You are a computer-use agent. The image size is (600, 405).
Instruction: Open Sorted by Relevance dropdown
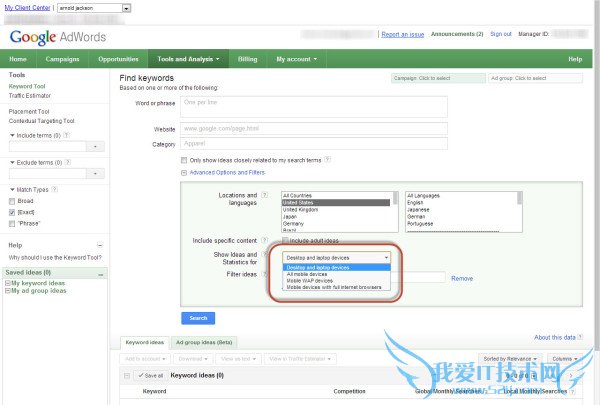(510, 359)
